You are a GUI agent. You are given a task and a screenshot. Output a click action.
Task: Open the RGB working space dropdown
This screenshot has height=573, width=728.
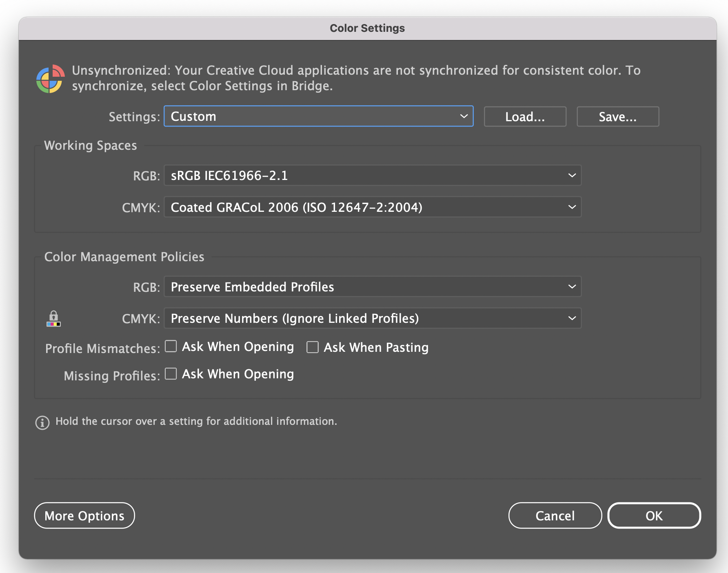coord(372,175)
